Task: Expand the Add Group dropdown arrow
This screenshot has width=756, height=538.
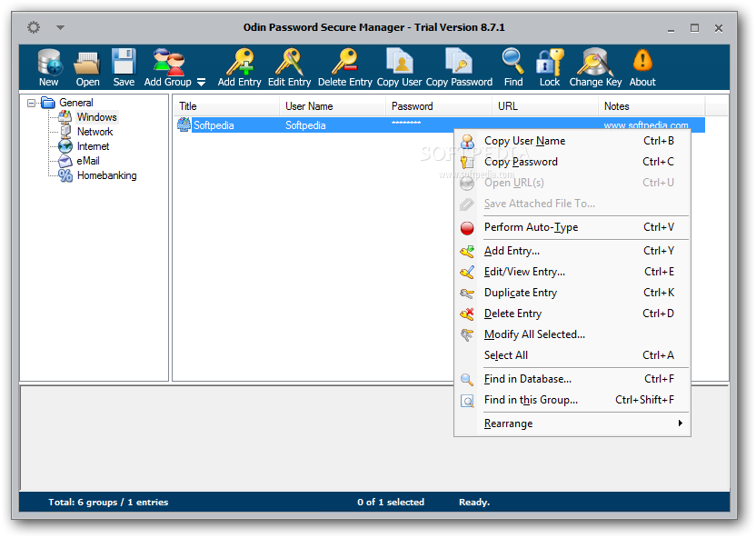Action: coord(201,83)
